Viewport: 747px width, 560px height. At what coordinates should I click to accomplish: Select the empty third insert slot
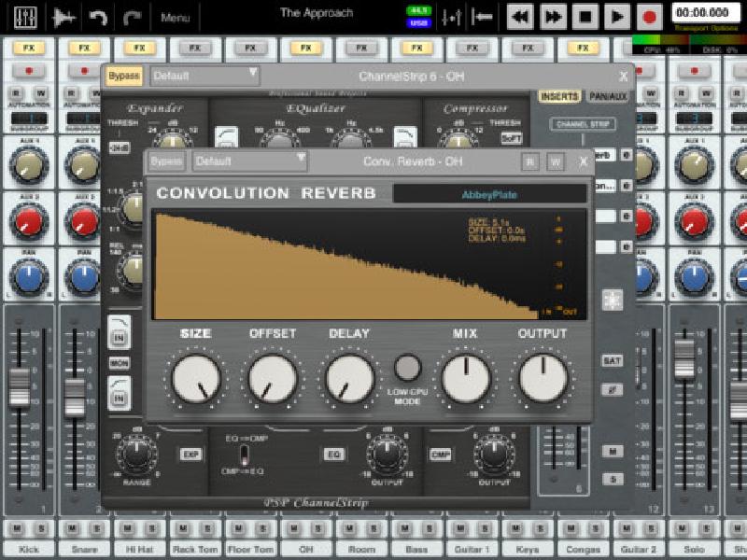(x=605, y=217)
